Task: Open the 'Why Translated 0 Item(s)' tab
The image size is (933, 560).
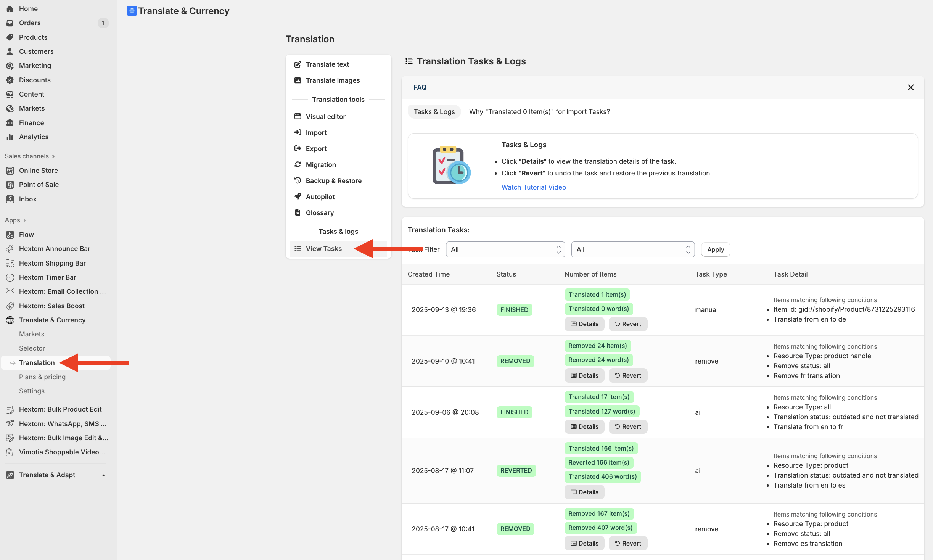Action: click(539, 112)
